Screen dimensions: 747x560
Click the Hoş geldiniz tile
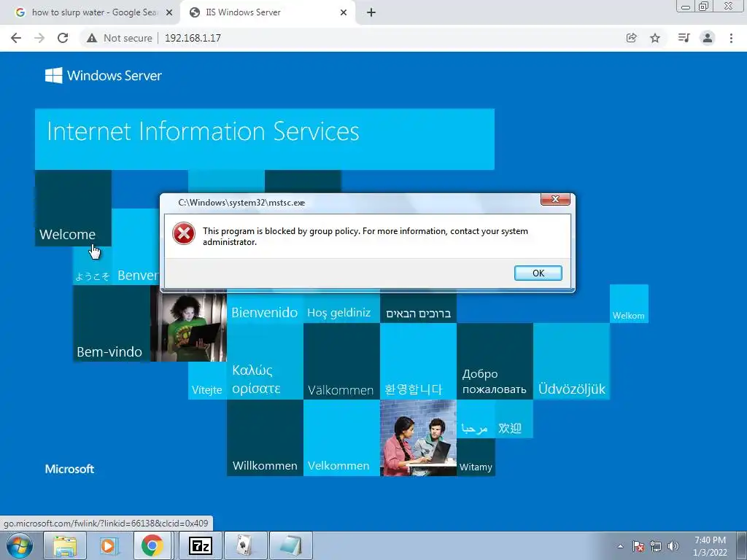click(341, 308)
